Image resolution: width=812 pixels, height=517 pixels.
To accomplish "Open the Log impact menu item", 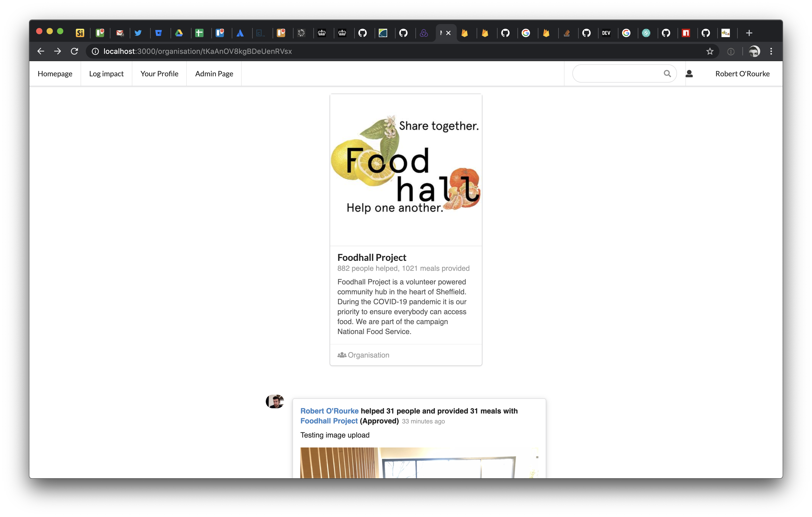I will click(106, 74).
